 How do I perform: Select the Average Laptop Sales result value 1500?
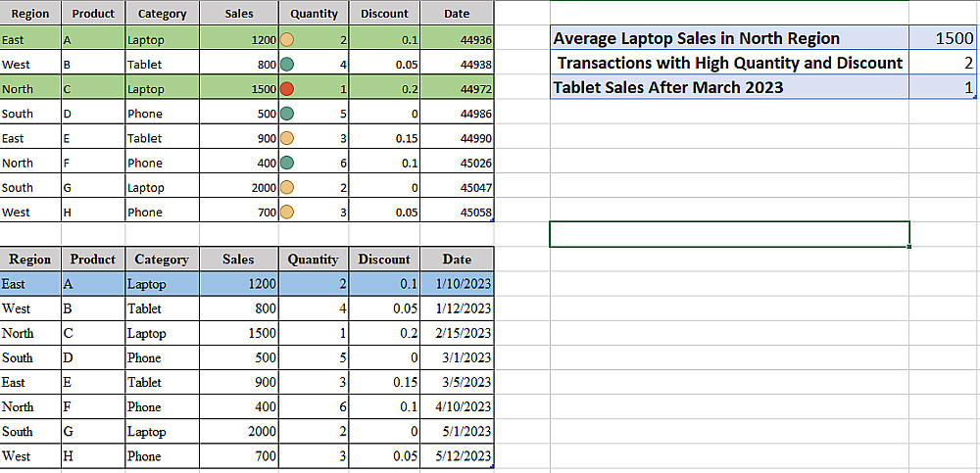point(943,39)
